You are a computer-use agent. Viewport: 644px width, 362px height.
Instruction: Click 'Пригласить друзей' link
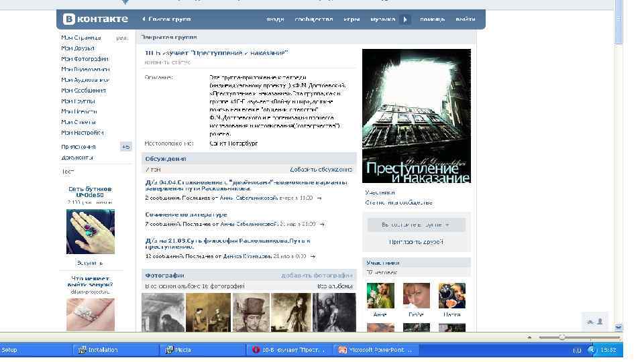coord(416,242)
